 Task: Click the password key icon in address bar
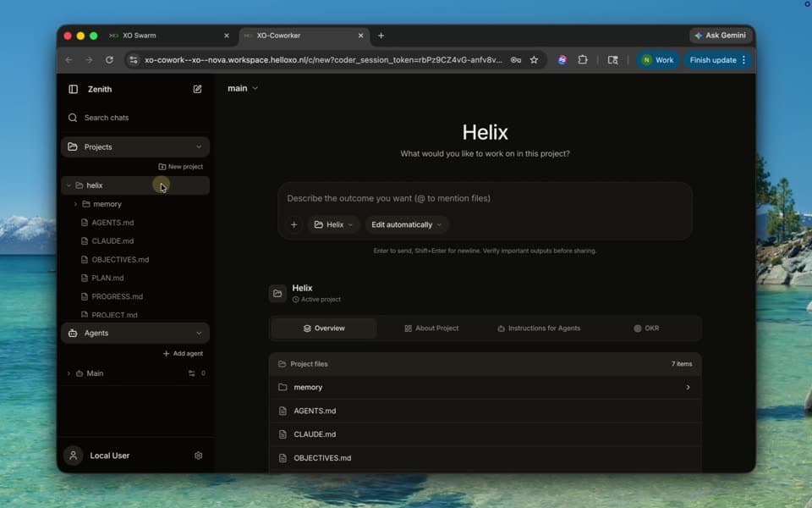coord(516,60)
